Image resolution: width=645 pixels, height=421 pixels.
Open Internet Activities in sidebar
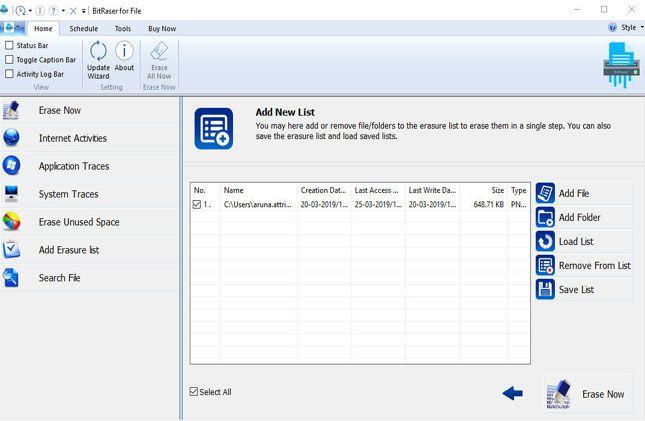click(72, 138)
